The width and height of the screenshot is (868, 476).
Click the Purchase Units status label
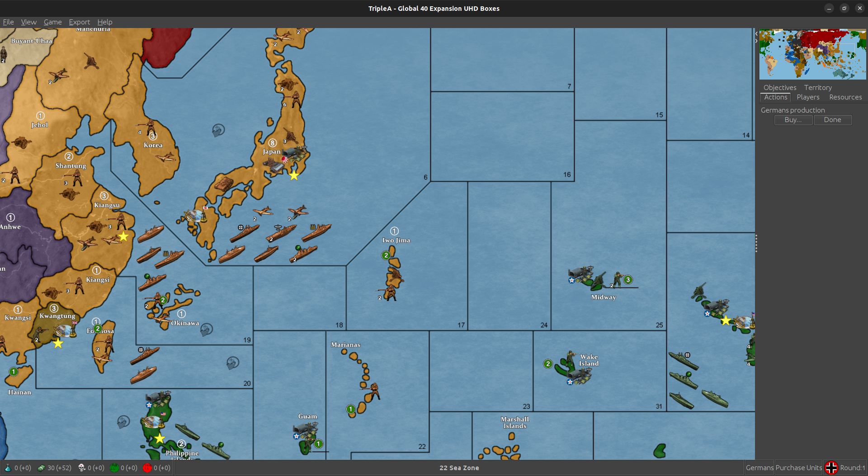799,468
